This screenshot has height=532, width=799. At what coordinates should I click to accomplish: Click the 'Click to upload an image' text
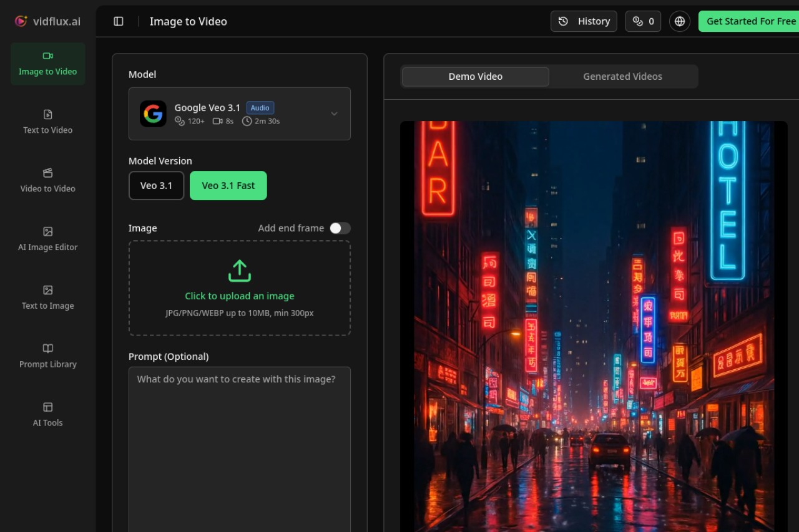[x=240, y=296]
